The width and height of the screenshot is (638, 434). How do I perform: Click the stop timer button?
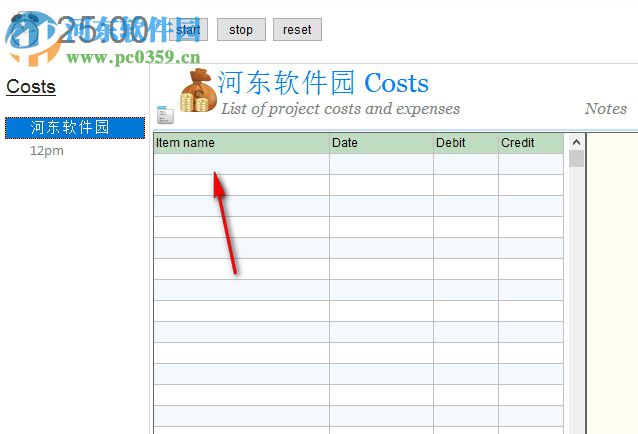[x=241, y=30]
